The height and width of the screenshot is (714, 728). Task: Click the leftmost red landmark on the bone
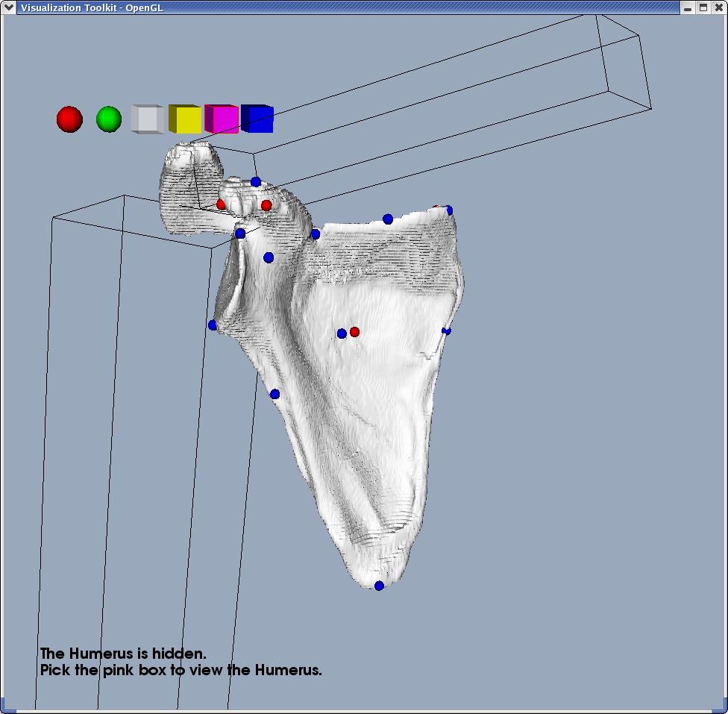pos(221,204)
